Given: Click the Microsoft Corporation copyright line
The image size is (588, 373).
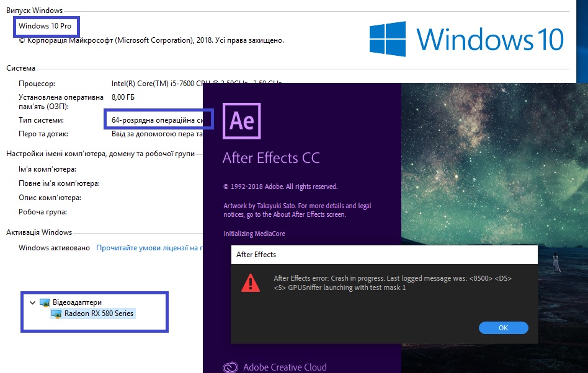Looking at the screenshot, I should pos(151,40).
